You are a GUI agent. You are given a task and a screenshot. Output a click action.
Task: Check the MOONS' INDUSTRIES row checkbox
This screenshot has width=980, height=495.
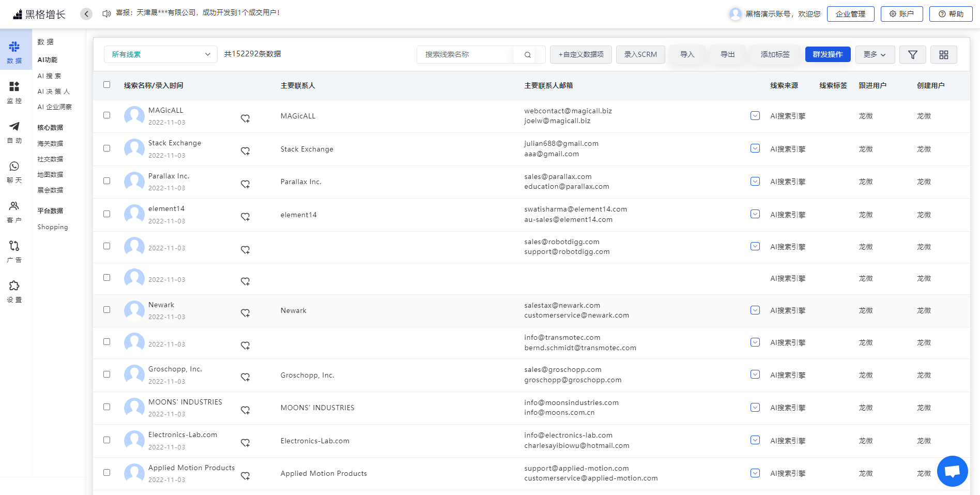(x=107, y=407)
